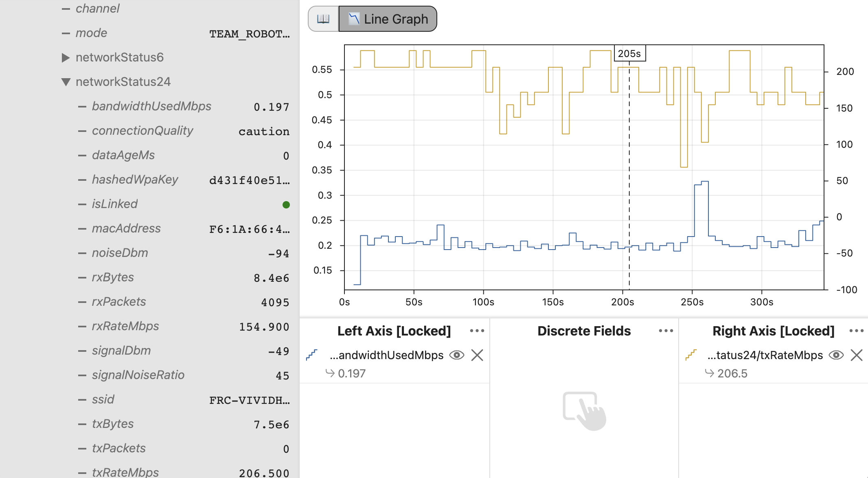Select the ssid field
The image size is (868, 478).
pyautogui.click(x=103, y=399)
